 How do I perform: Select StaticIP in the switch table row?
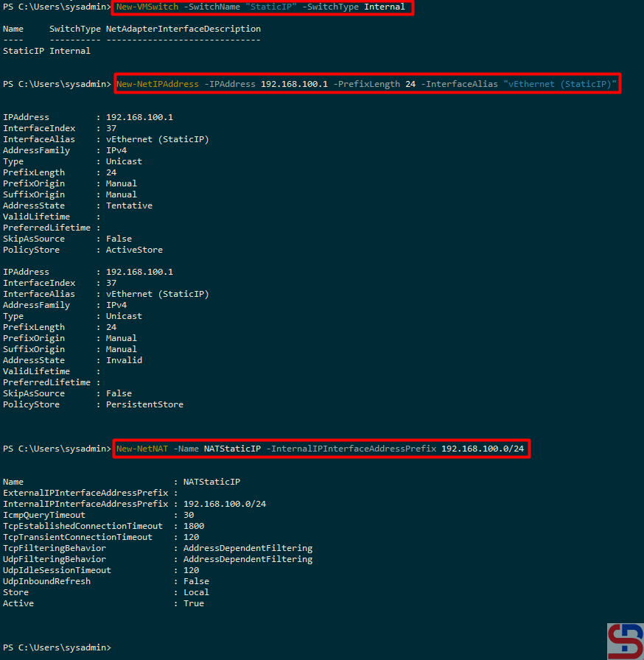[x=24, y=51]
